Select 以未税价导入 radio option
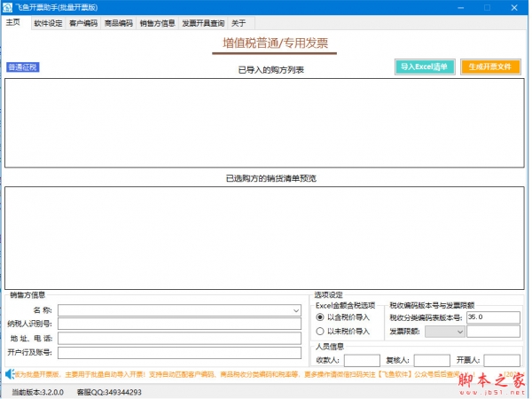The width and height of the screenshot is (532, 399). [321, 331]
